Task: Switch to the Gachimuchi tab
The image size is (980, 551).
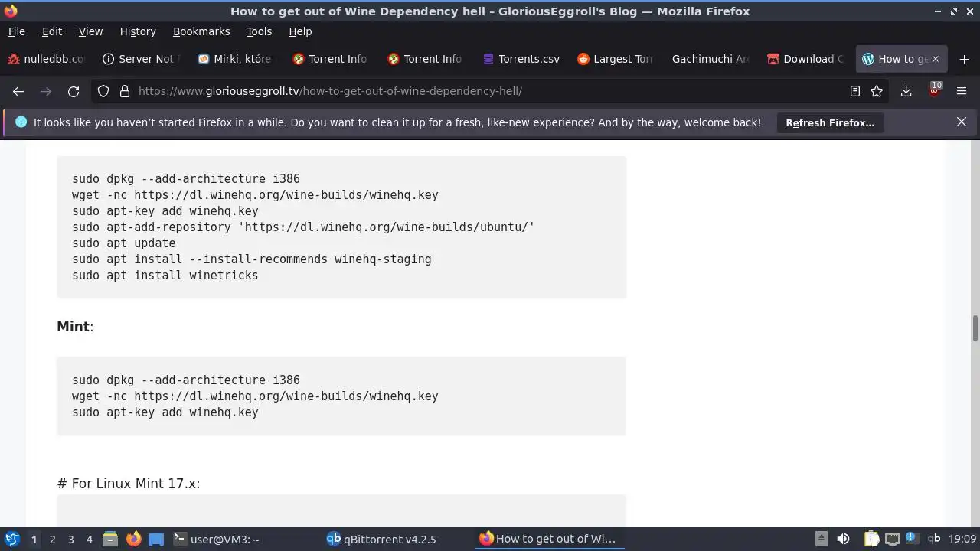Action: click(710, 59)
